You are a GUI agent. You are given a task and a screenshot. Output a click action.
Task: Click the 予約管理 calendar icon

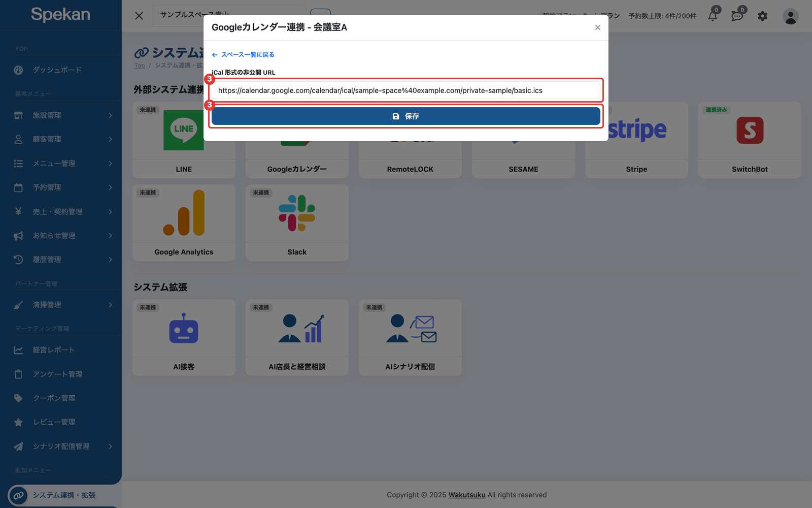point(18,187)
